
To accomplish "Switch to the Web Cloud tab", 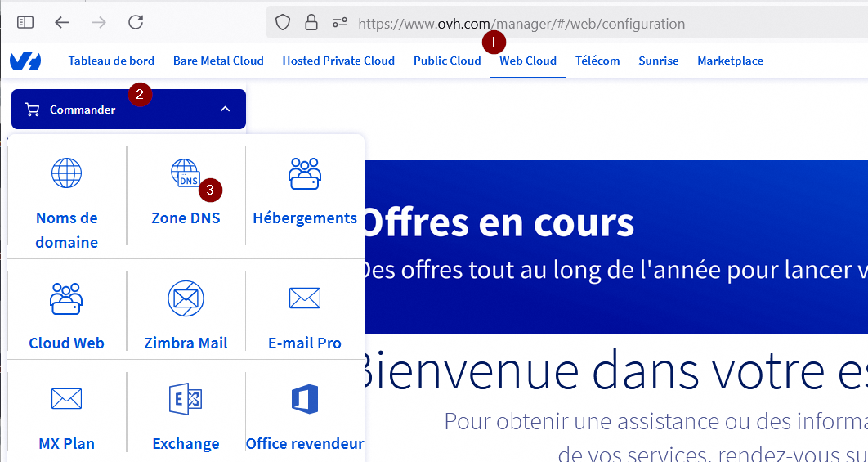I will pyautogui.click(x=528, y=61).
